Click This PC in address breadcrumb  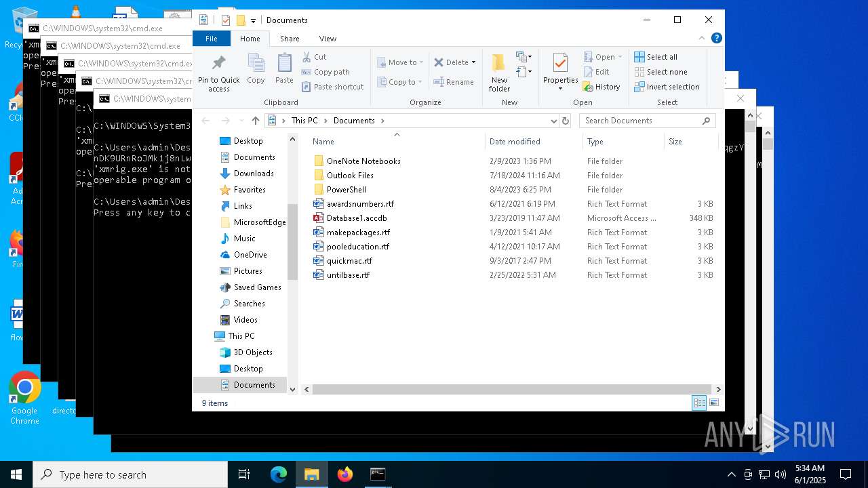[x=304, y=121]
